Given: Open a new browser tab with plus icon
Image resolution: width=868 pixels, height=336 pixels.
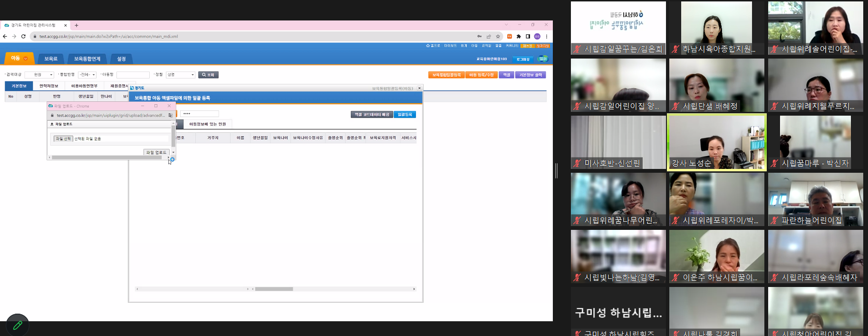Looking at the screenshot, I should tap(77, 25).
